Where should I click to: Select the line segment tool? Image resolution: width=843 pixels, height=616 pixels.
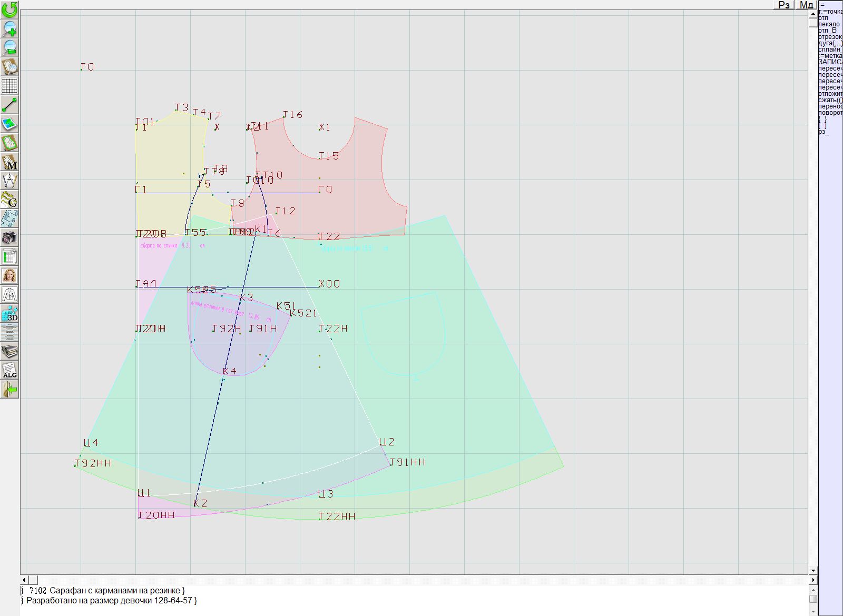click(x=9, y=104)
